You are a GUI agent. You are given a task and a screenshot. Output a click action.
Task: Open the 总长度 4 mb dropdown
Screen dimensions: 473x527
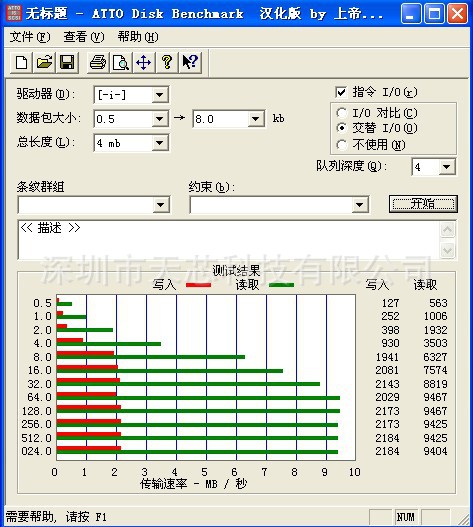point(160,143)
